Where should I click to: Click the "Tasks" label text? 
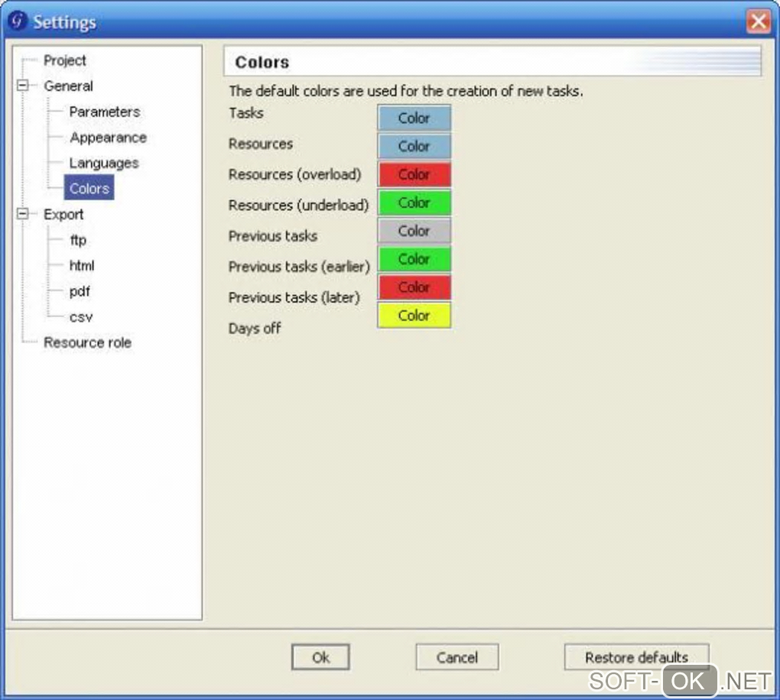tap(246, 113)
